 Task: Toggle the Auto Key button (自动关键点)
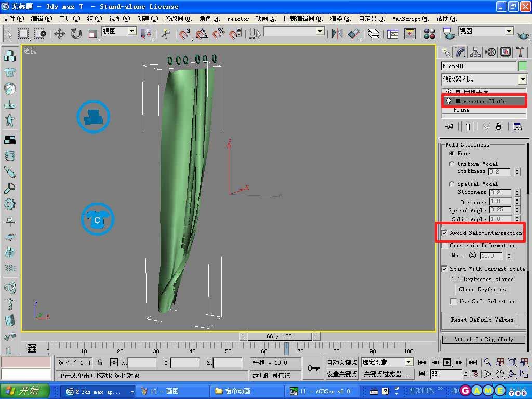point(342,362)
